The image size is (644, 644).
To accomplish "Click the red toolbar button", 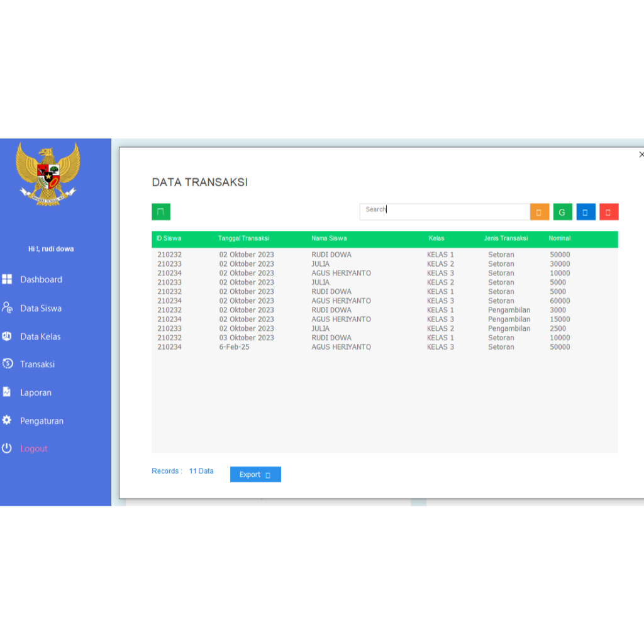I will click(x=609, y=212).
